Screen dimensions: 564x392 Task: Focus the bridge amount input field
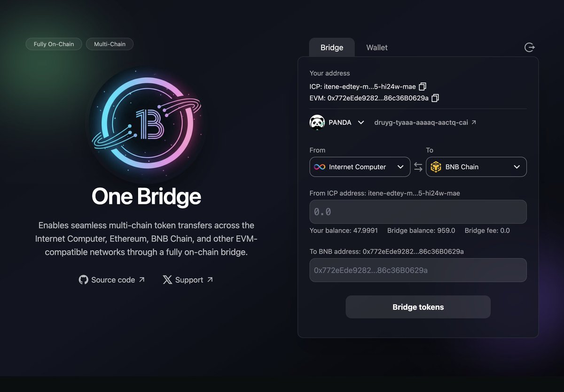[418, 212]
